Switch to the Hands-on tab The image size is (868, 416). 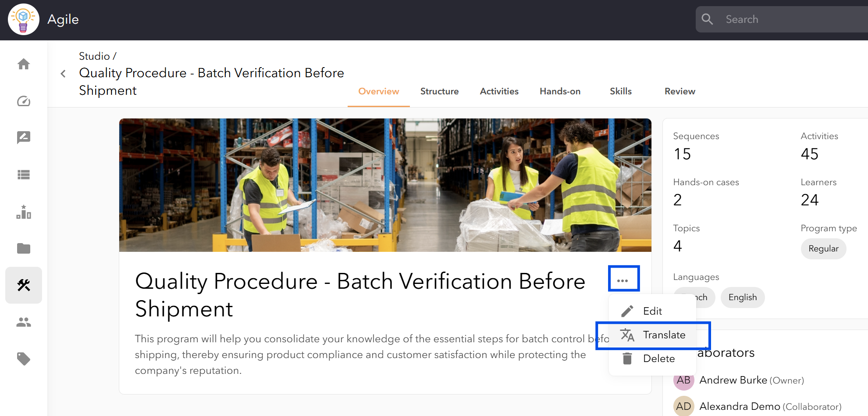point(560,91)
